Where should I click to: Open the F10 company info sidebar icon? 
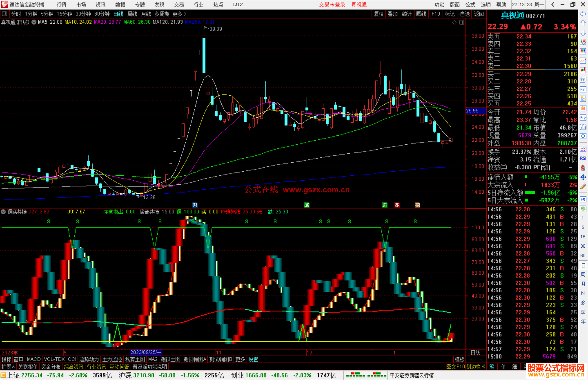[583, 89]
